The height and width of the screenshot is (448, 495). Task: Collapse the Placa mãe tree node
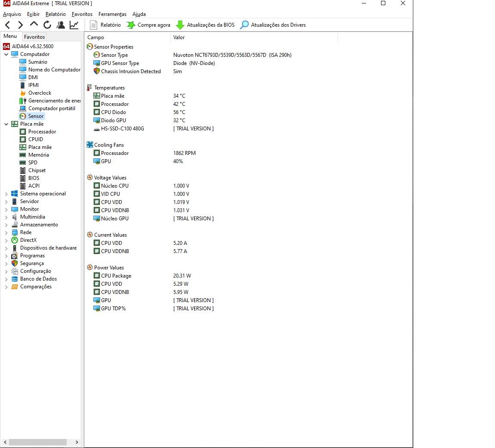(6, 124)
